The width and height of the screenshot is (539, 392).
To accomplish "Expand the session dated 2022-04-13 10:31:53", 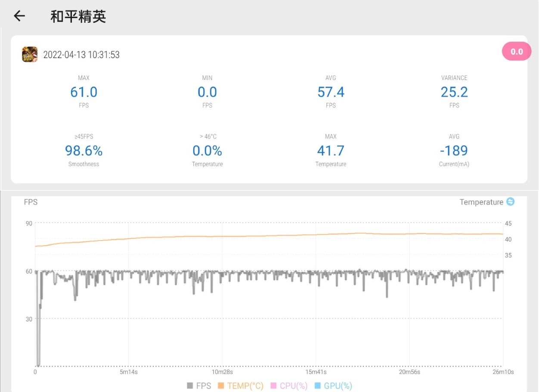I will click(x=81, y=55).
